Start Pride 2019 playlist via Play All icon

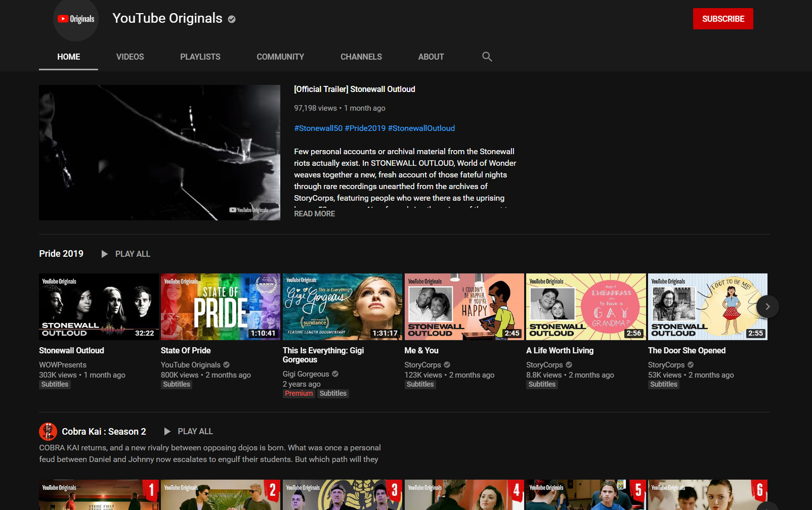pos(104,254)
